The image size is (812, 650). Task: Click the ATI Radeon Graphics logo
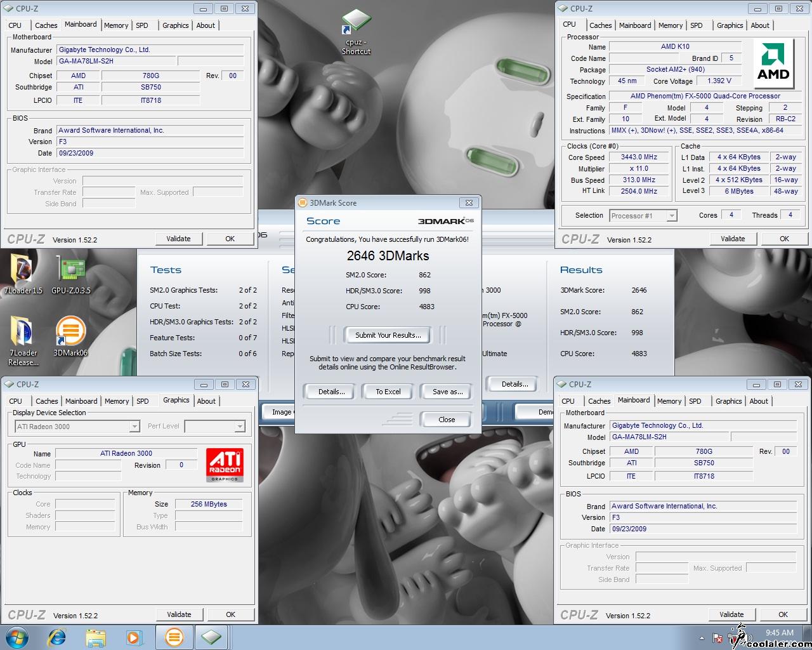(x=225, y=465)
